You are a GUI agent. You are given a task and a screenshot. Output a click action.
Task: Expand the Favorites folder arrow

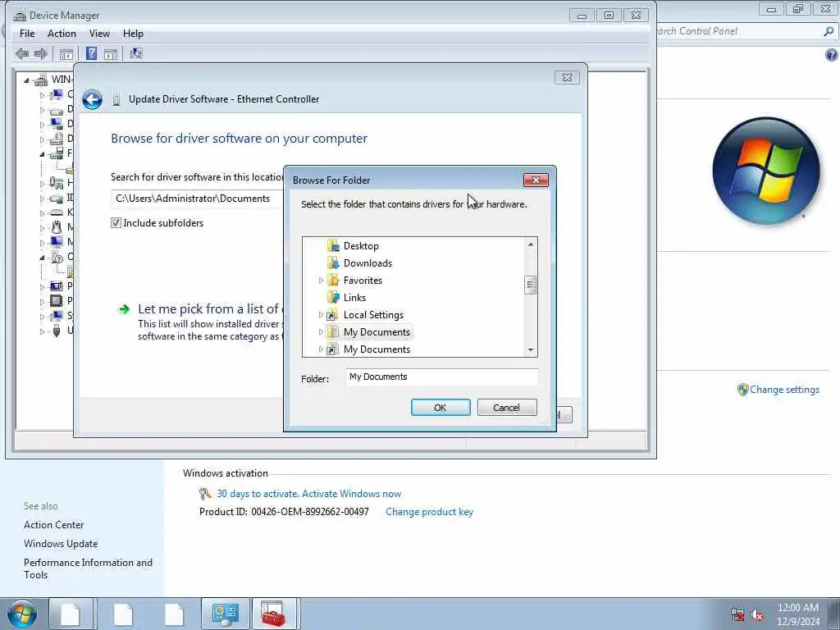(x=321, y=281)
